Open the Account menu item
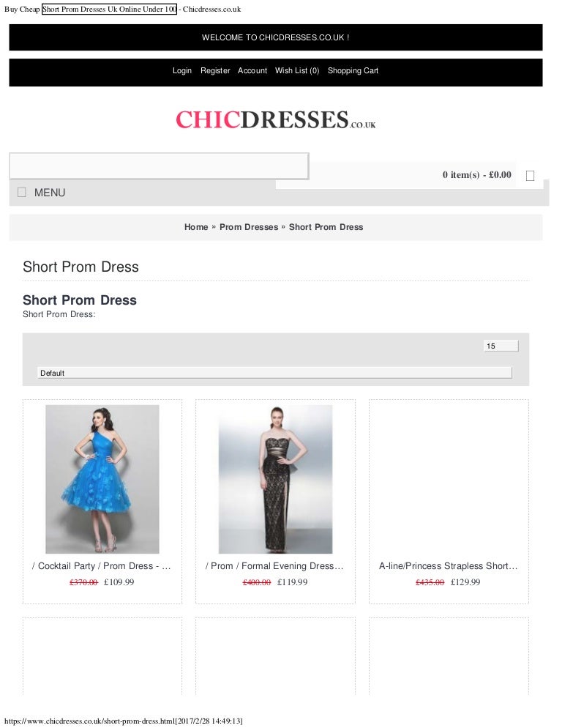The height and width of the screenshot is (728, 562). pyautogui.click(x=252, y=70)
